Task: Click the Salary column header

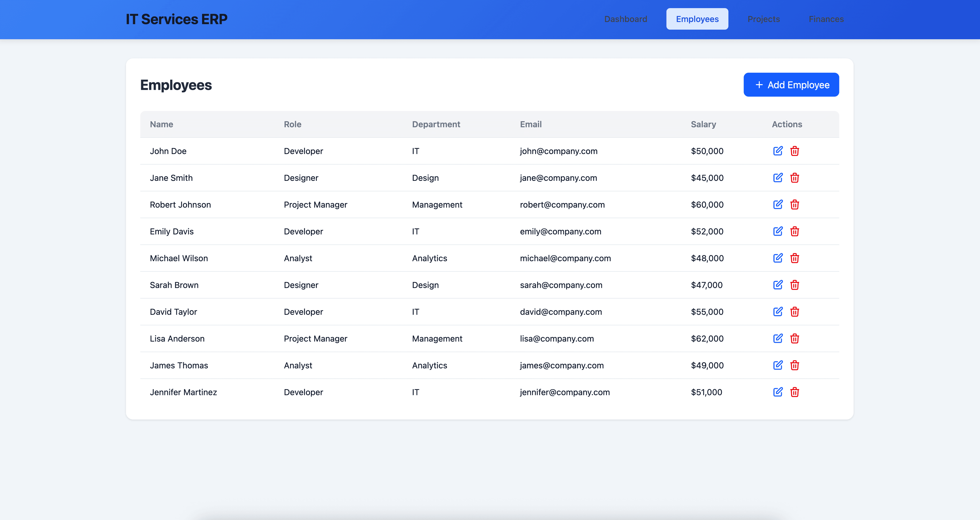Action: (x=703, y=124)
